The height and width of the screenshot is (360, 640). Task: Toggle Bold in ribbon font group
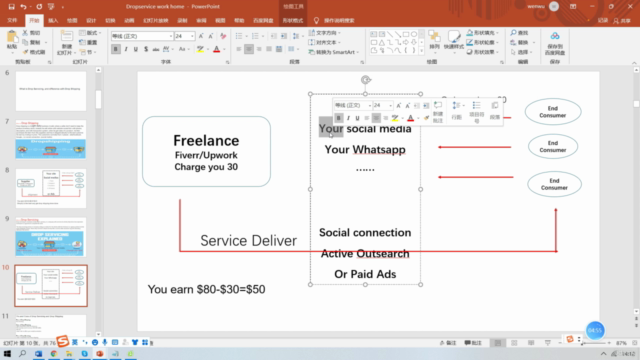tap(116, 49)
